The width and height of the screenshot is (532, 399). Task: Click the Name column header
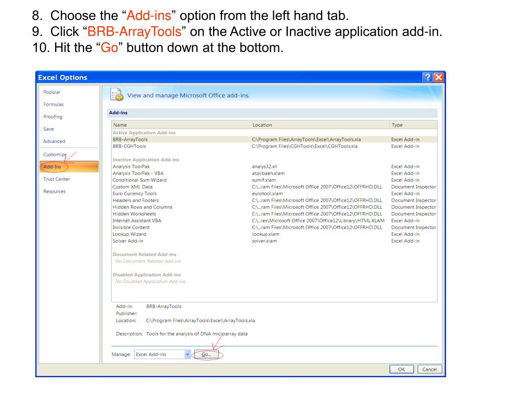click(181, 125)
